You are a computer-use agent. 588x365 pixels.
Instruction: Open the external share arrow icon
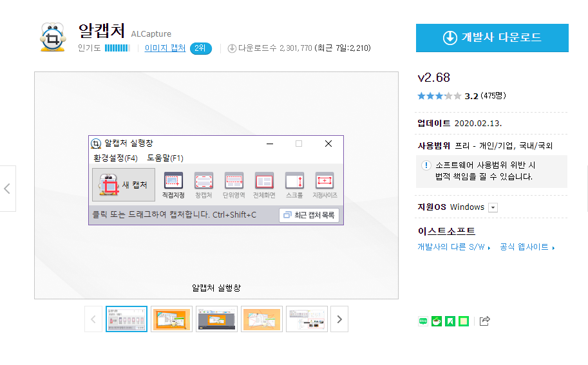point(484,321)
